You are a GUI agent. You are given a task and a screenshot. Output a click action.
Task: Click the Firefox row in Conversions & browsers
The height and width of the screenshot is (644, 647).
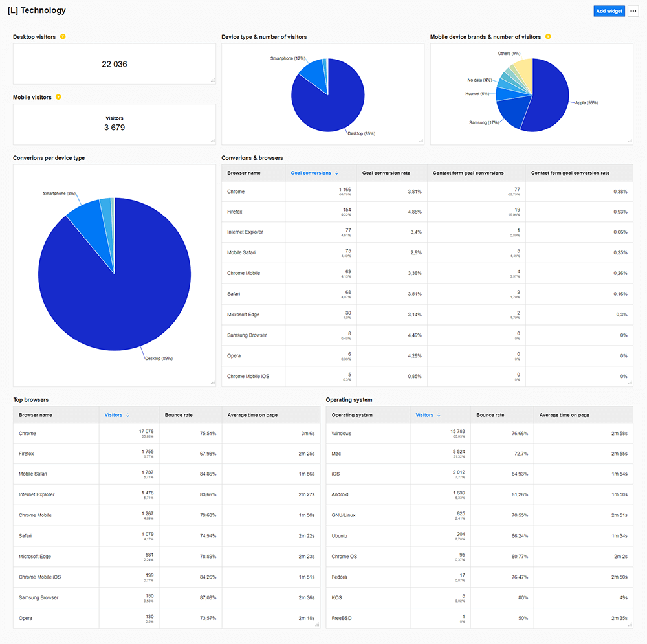coord(235,212)
